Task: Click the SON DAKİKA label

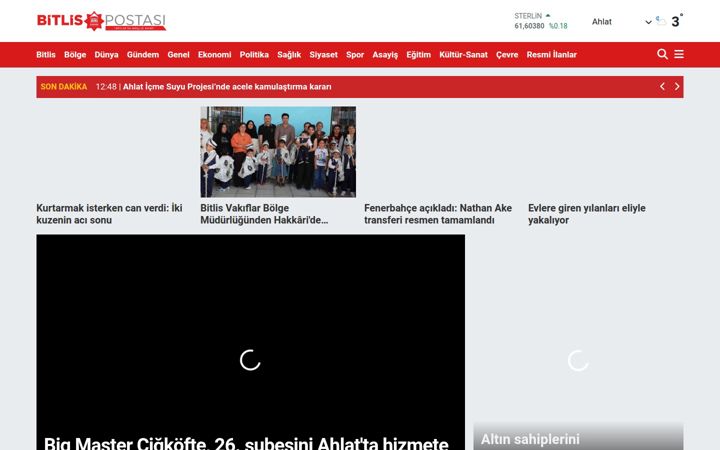Action: (64, 87)
